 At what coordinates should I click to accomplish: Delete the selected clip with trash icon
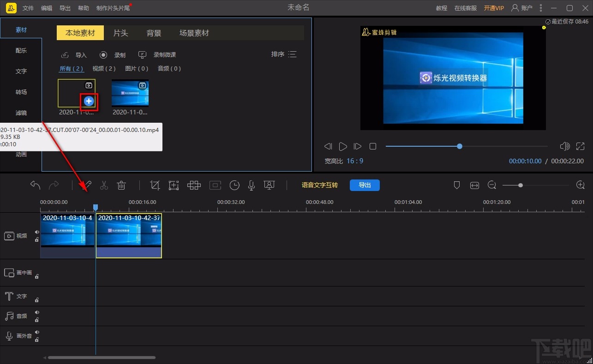[121, 185]
